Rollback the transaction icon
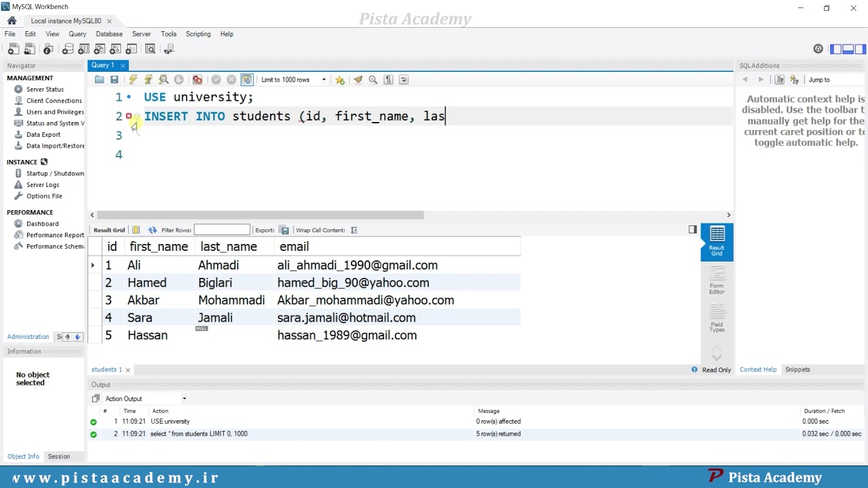The height and width of the screenshot is (488, 868). 231,80
